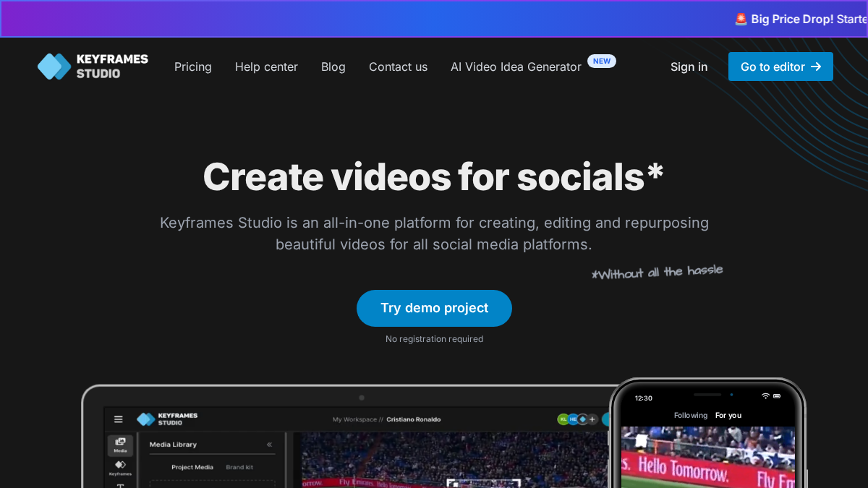Image resolution: width=868 pixels, height=488 pixels.
Task: Click the phone's battery status icon
Action: [x=777, y=396]
